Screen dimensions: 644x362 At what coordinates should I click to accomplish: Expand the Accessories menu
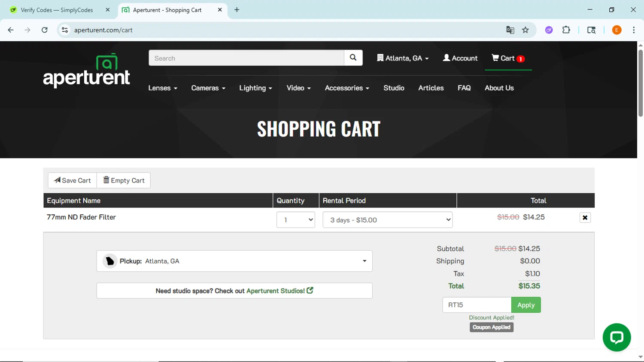pos(347,88)
